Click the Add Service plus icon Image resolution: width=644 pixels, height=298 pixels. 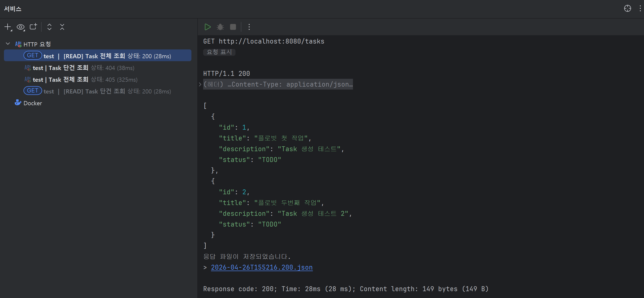8,27
